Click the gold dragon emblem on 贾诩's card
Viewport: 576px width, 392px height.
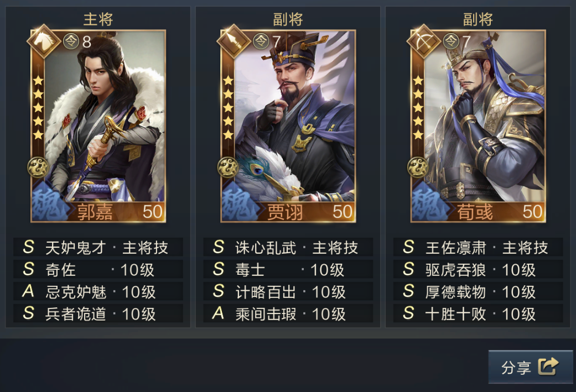[228, 168]
